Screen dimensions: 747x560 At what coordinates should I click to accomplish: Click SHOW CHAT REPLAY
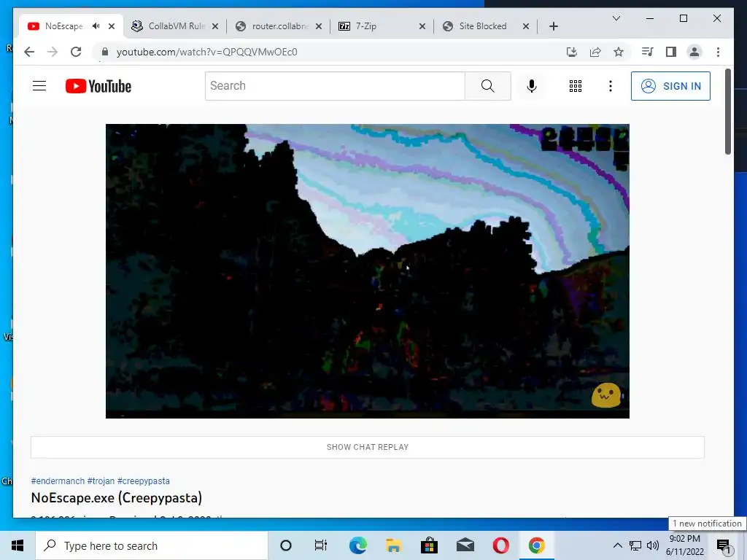[368, 447]
